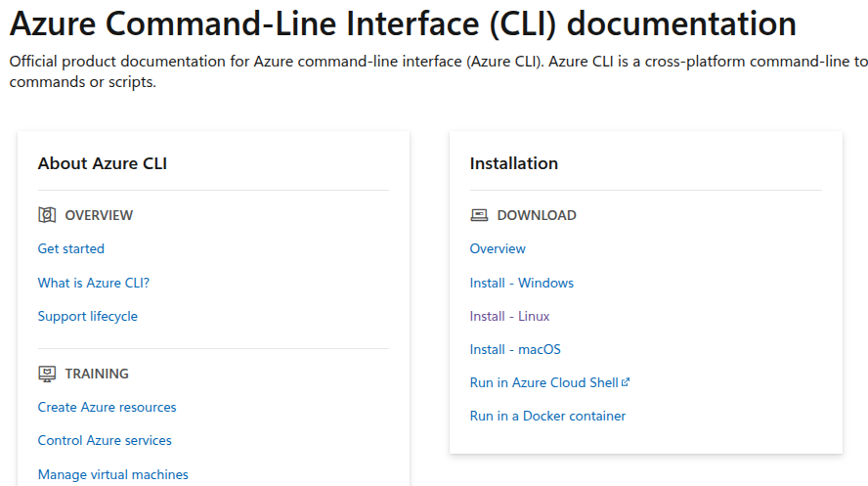Click the Overview map icon
Viewport: 868px width, 486px height.
pyautogui.click(x=47, y=215)
